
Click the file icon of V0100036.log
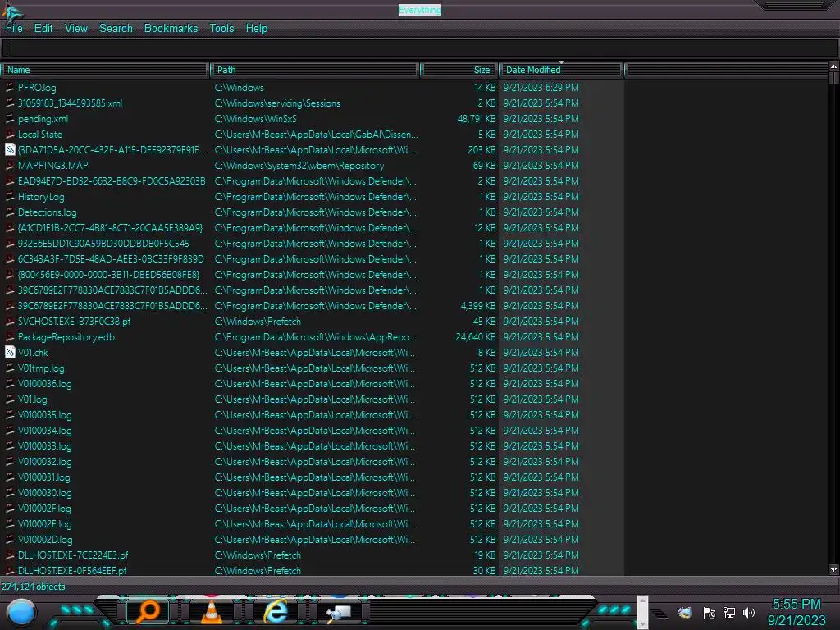point(10,384)
